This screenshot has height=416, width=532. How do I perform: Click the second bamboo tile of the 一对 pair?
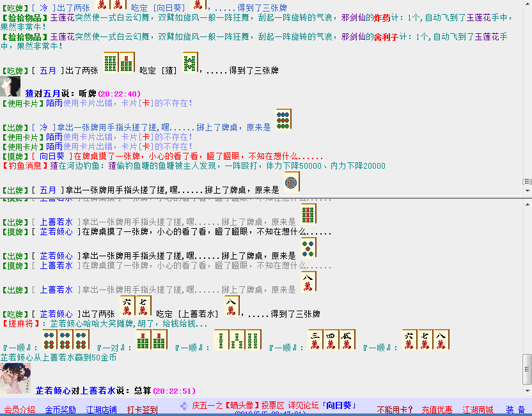pyautogui.click(x=159, y=340)
